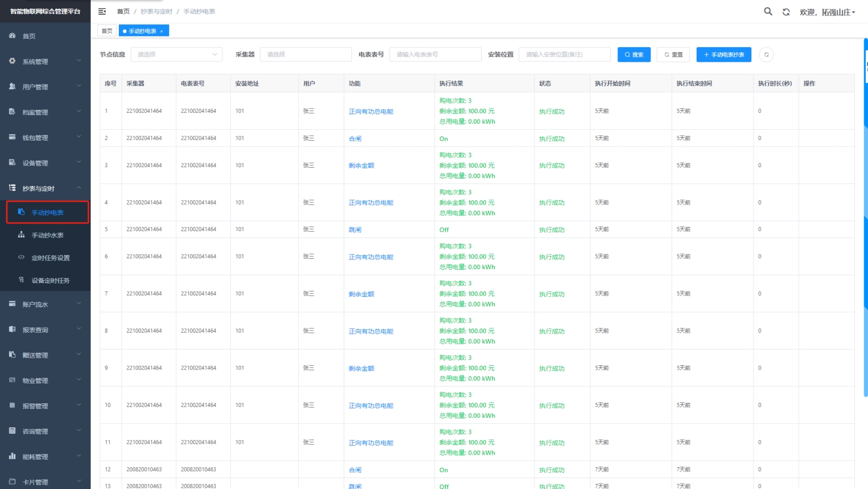The height and width of the screenshot is (489, 868).
Task: Open the 设备定时任务 menu item
Action: (x=50, y=281)
